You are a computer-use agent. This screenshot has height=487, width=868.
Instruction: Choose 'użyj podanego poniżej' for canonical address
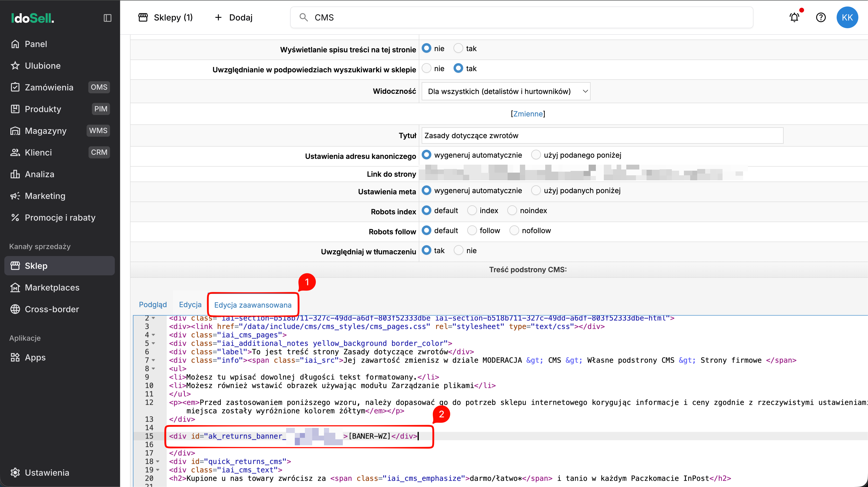coord(536,155)
